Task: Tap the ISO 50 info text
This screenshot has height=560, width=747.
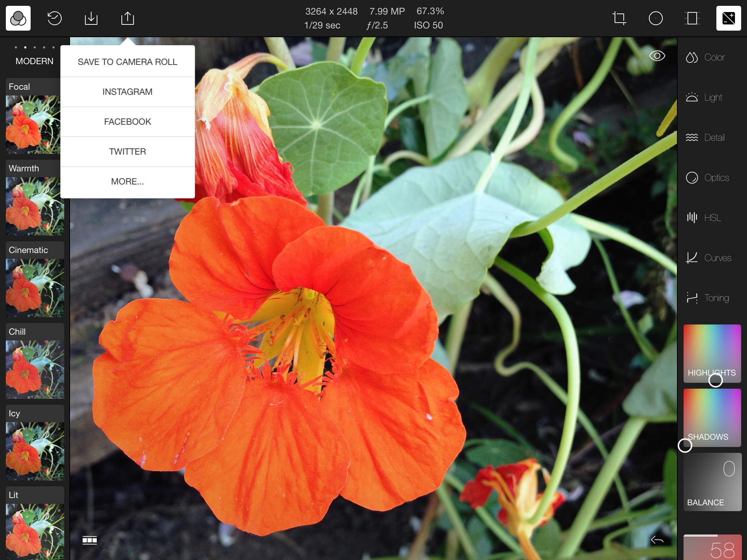Action: point(428,25)
